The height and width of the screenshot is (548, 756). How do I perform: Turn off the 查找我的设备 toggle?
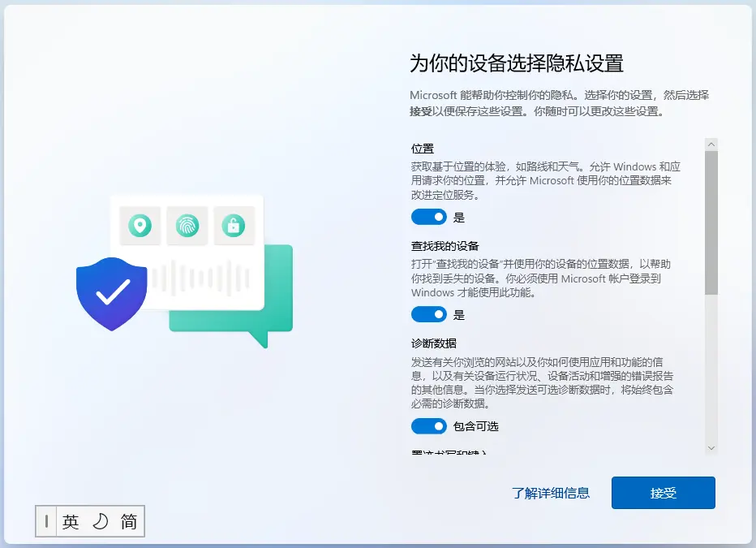(428, 314)
